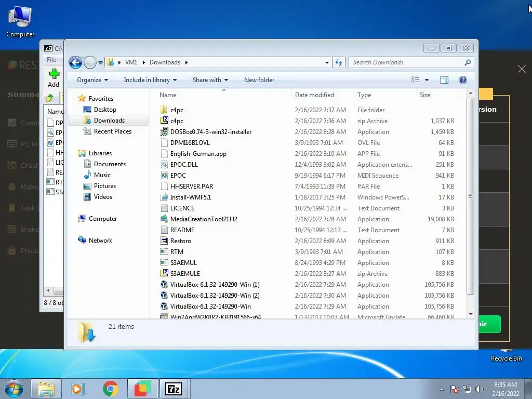Select the c4pc folder icon
The height and width of the screenshot is (399, 532).
pos(164,110)
